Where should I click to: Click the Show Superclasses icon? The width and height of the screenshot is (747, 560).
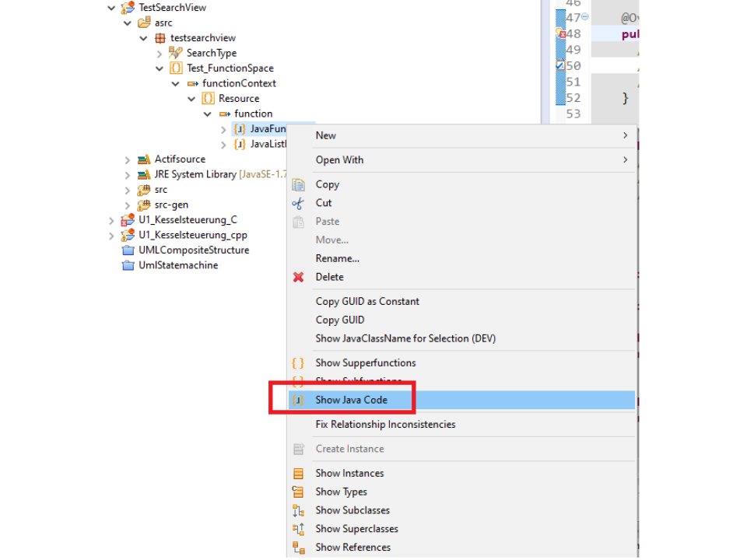tap(298, 529)
